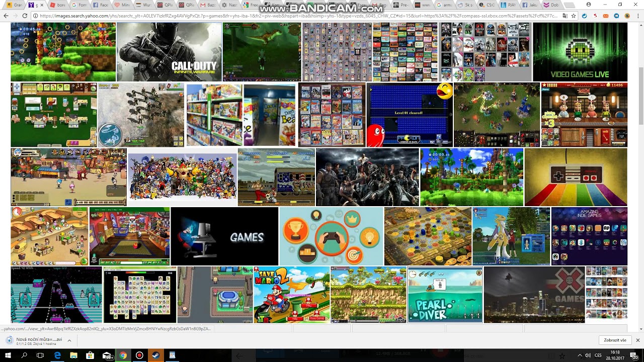Open the gamepad with trophy icons illustration
This screenshot has height=362, width=644.
click(331, 236)
